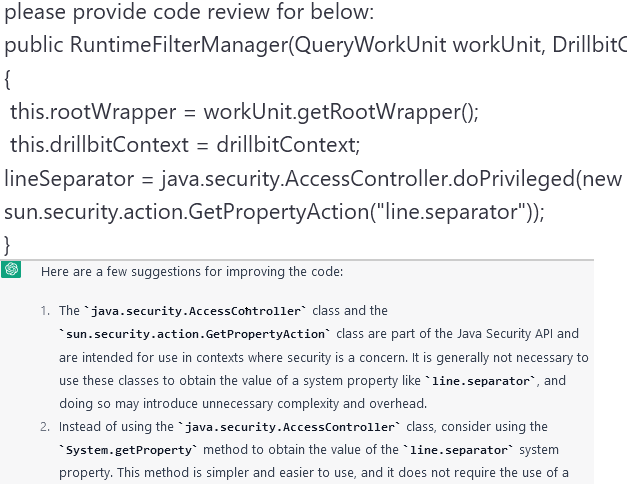Click "Here are a few suggestions" intro text
Image resolution: width=627 pixels, height=484 pixels.
click(190, 272)
